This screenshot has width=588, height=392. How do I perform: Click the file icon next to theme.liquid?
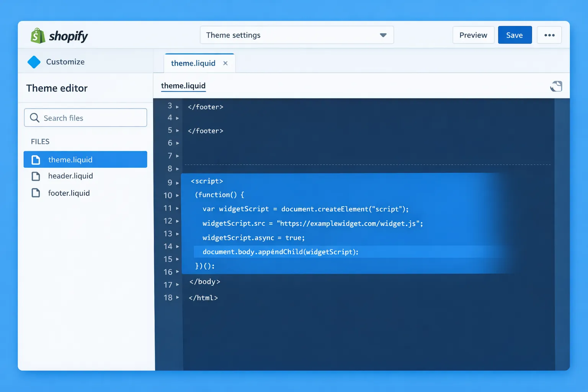36,159
